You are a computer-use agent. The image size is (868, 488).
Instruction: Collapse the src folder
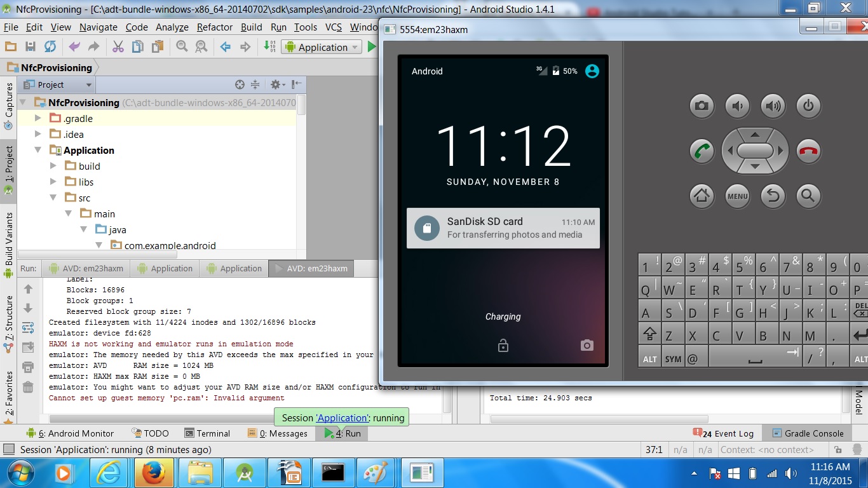pyautogui.click(x=53, y=198)
